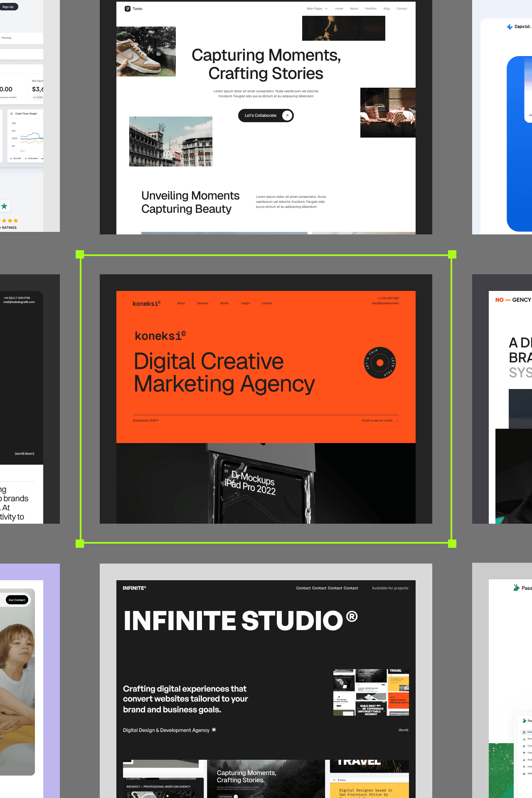
Task: Click the Unveiling Moments Capturing Beauty heading
Action: point(190,202)
